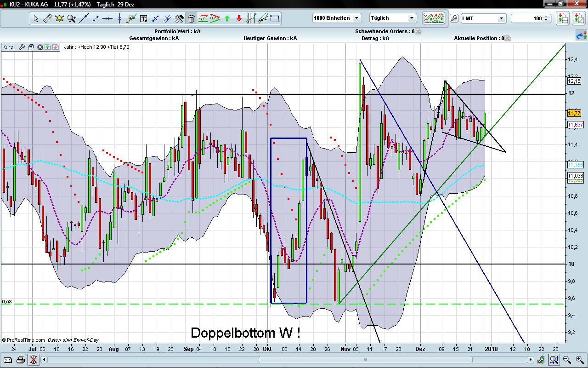588x368 pixels.
Task: Print the chart with printer icon
Action: (20, 360)
